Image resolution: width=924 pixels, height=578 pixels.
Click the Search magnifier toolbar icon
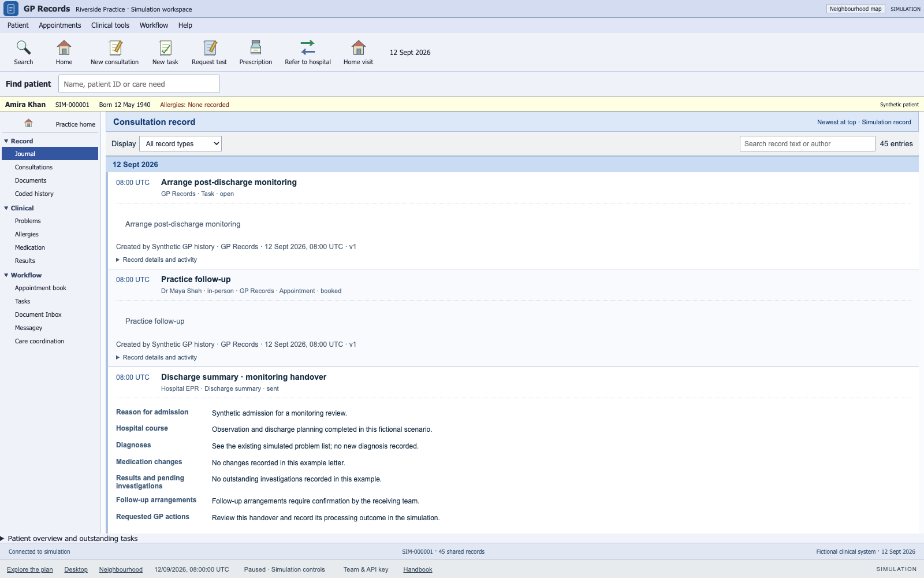(x=24, y=47)
